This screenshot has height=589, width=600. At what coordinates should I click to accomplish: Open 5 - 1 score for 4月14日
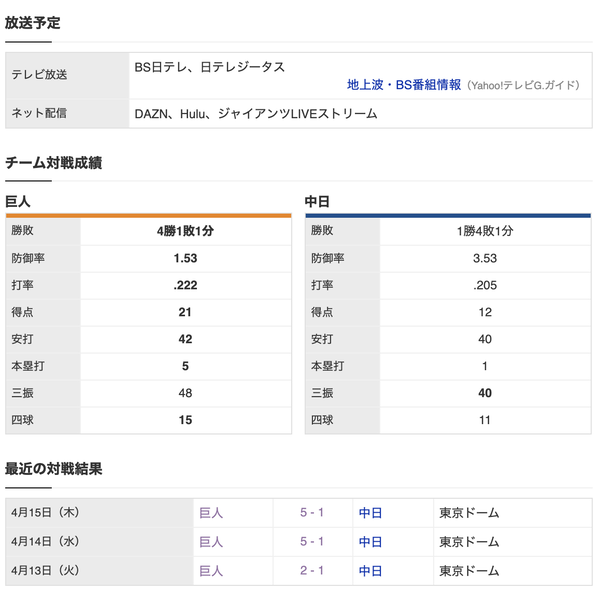click(312, 542)
